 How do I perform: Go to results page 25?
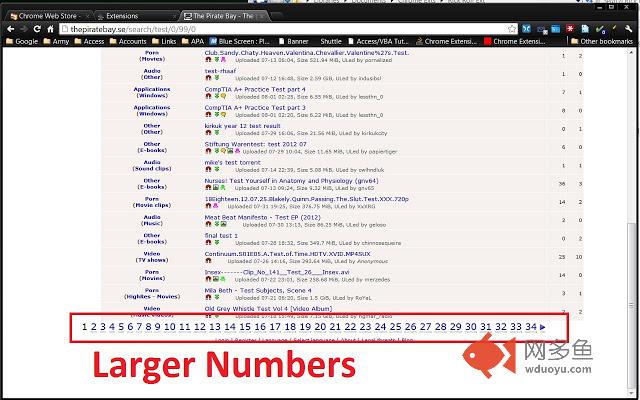click(395, 327)
